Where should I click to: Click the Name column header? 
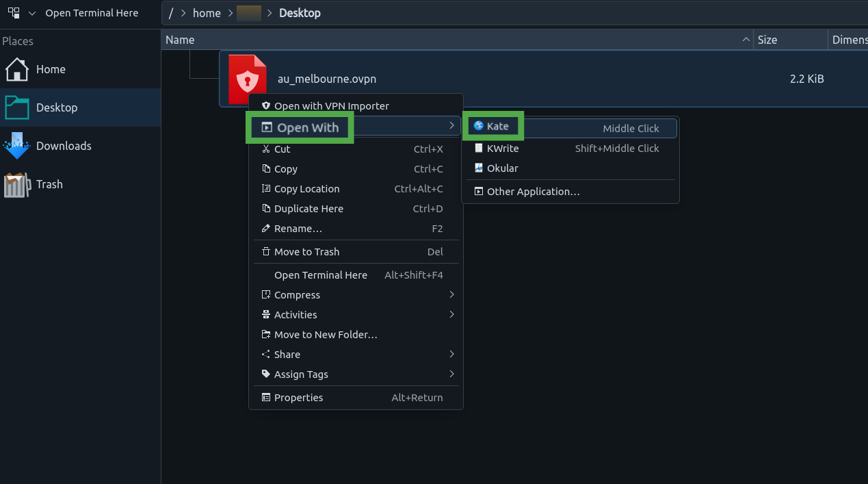pyautogui.click(x=458, y=40)
